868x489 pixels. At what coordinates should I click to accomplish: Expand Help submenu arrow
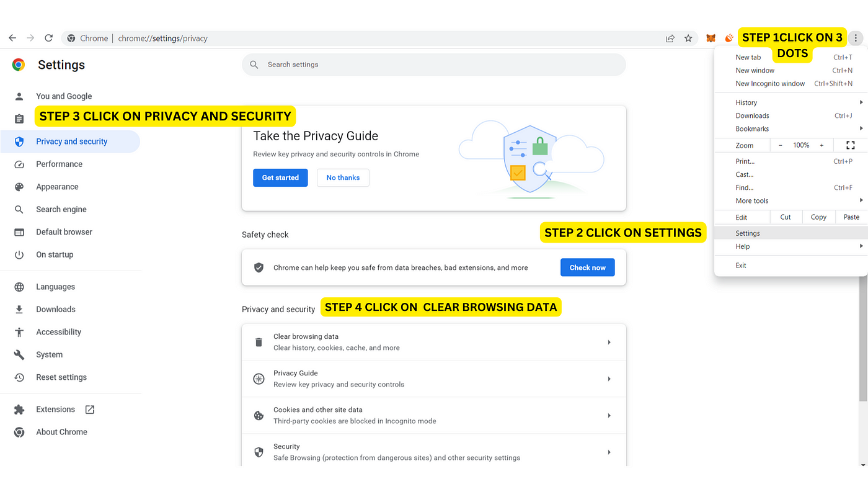861,246
